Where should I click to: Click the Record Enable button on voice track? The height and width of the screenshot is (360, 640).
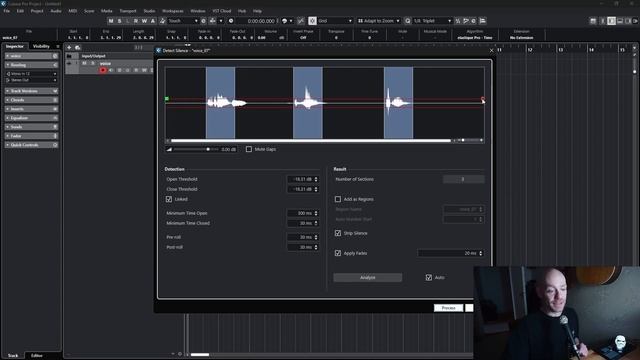pyautogui.click(x=102, y=70)
